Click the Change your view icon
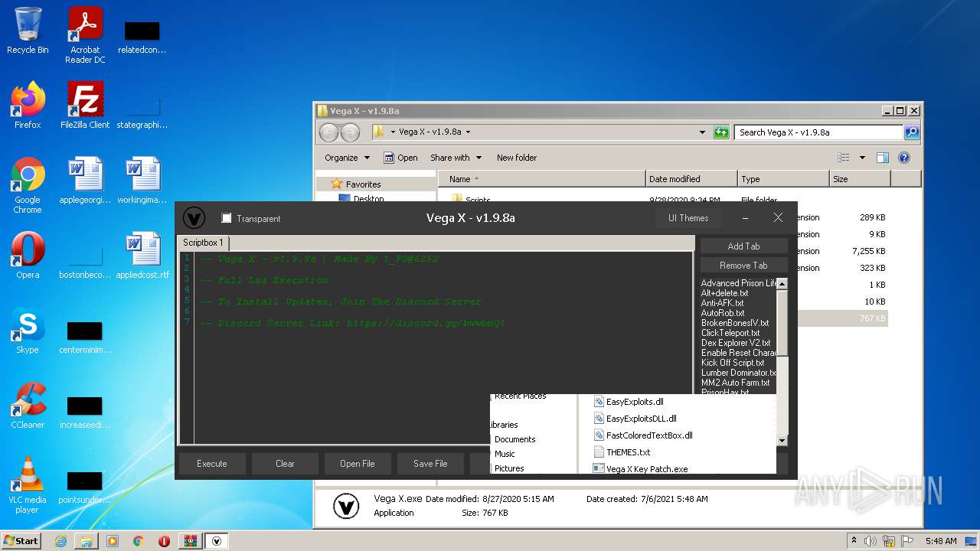 [844, 158]
